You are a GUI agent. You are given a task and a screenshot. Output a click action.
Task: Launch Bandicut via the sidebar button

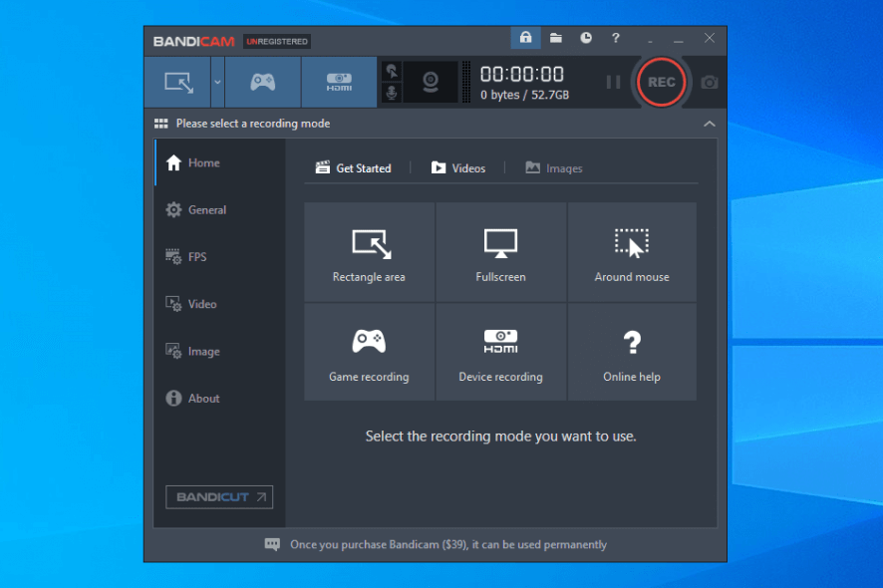click(219, 496)
